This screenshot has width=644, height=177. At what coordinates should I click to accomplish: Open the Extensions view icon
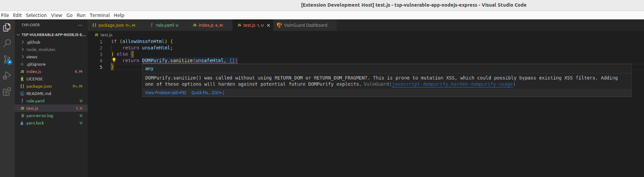(7, 92)
